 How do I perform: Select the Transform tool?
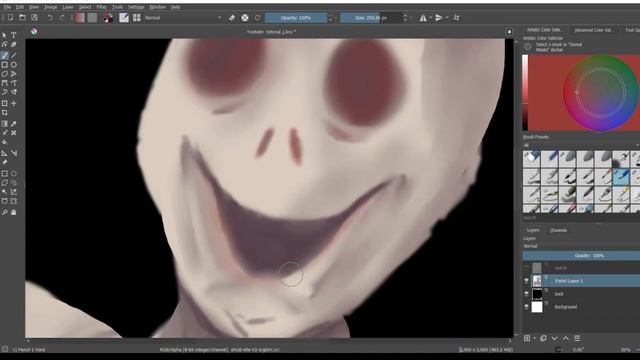[x=4, y=104]
